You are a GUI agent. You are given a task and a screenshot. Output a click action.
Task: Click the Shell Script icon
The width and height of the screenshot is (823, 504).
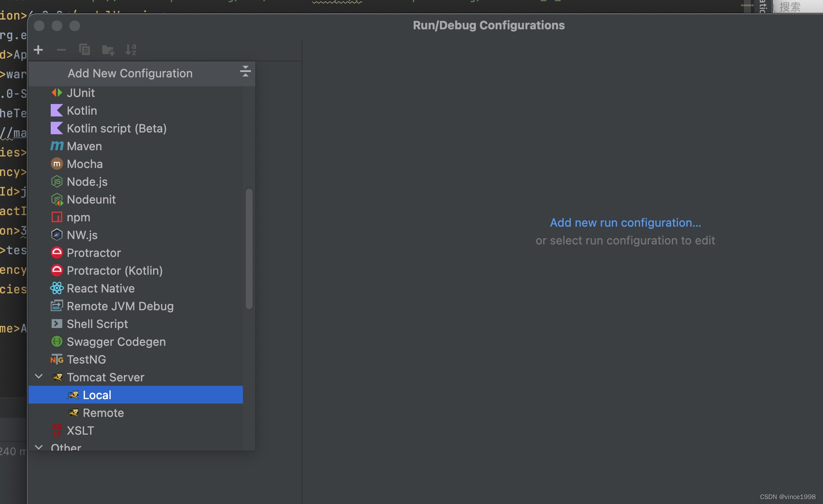[x=57, y=324]
